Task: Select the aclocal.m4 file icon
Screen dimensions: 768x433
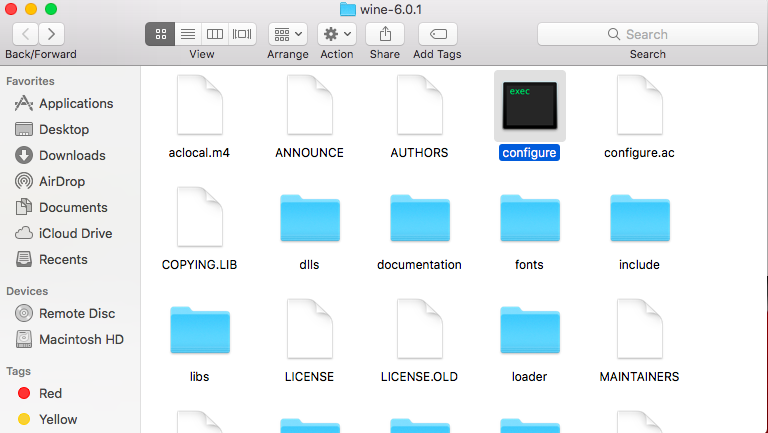Action: [x=200, y=105]
